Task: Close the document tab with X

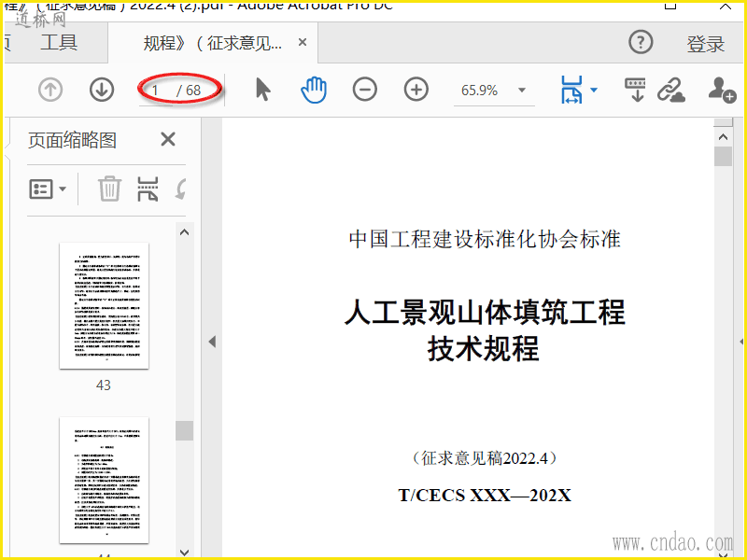Action: click(x=302, y=42)
